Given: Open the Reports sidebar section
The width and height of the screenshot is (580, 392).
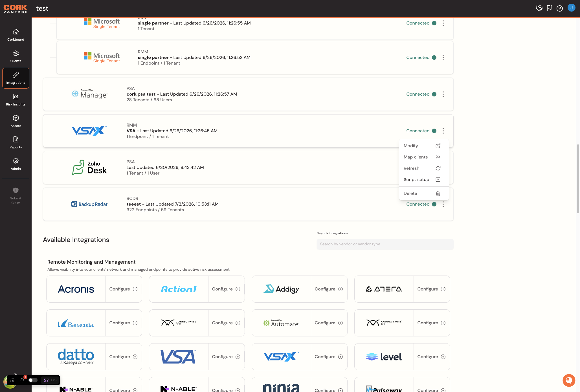Looking at the screenshot, I should pos(16,143).
